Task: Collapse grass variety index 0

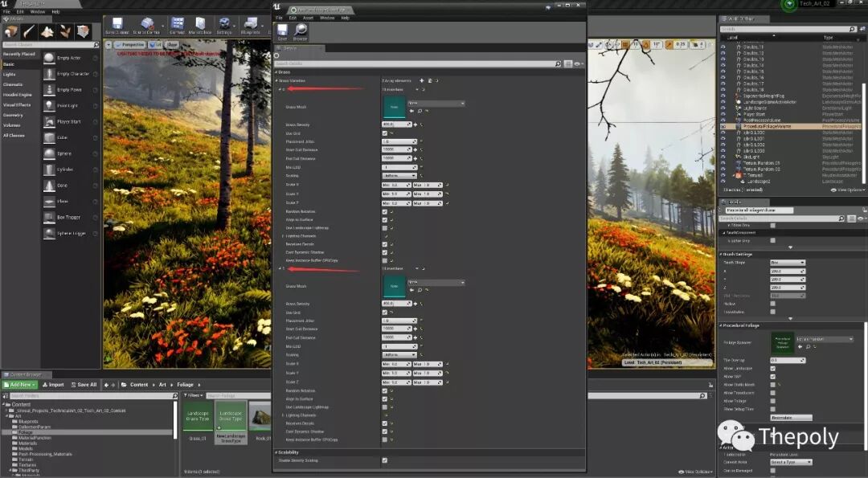Action: coord(280,89)
